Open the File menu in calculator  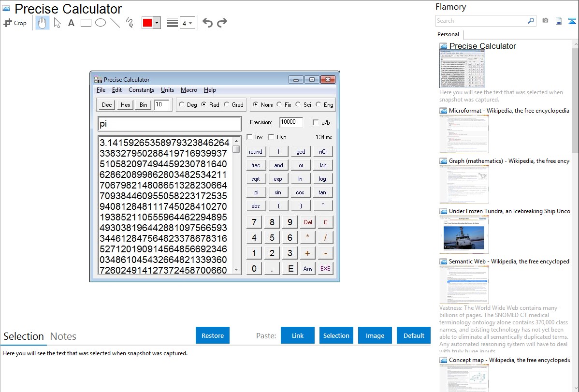pos(101,90)
